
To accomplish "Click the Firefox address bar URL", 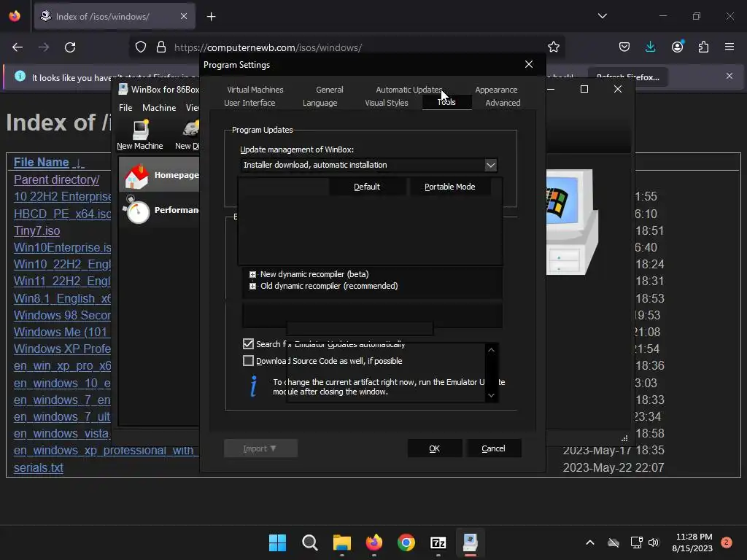I will tap(268, 47).
